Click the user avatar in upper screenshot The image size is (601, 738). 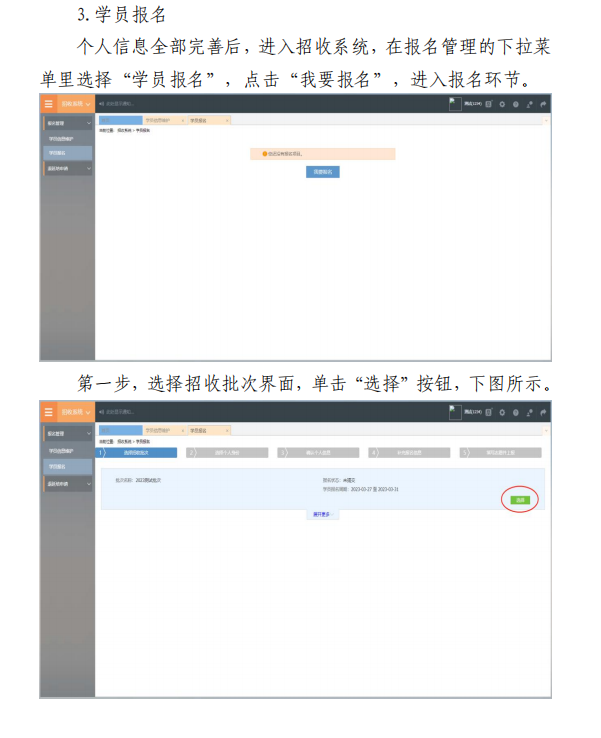[x=455, y=104]
